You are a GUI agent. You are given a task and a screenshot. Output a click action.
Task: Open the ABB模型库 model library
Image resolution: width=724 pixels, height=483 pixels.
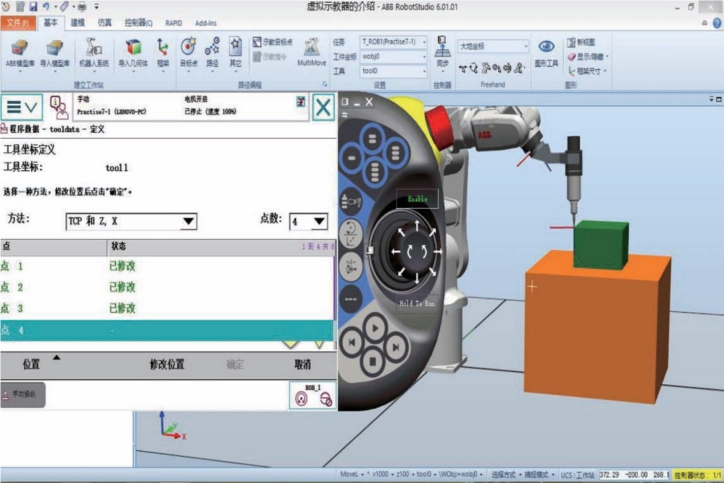[x=19, y=52]
